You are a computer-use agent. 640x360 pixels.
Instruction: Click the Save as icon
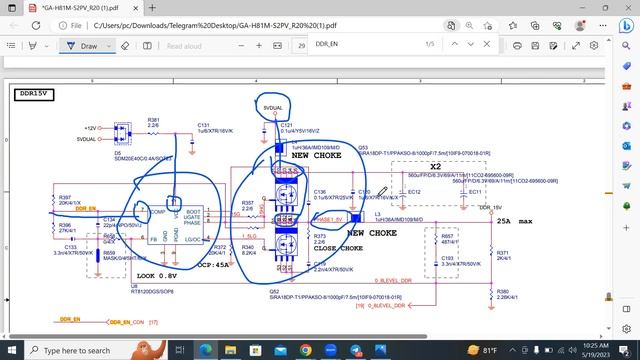[553, 46]
